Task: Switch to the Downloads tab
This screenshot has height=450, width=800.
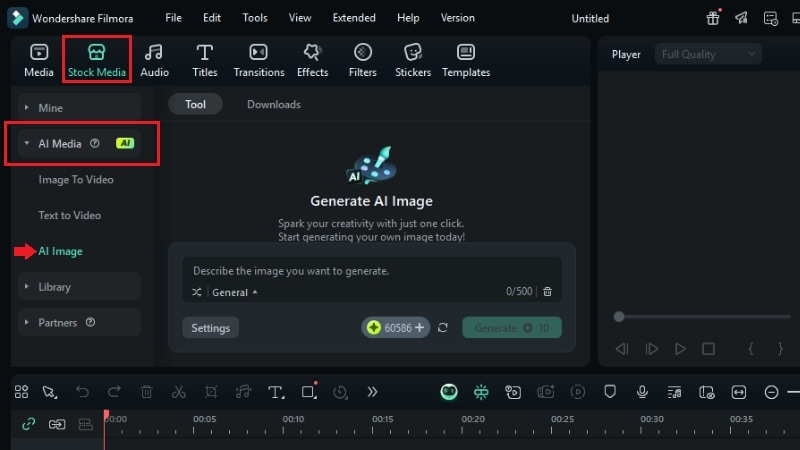Action: [x=274, y=104]
